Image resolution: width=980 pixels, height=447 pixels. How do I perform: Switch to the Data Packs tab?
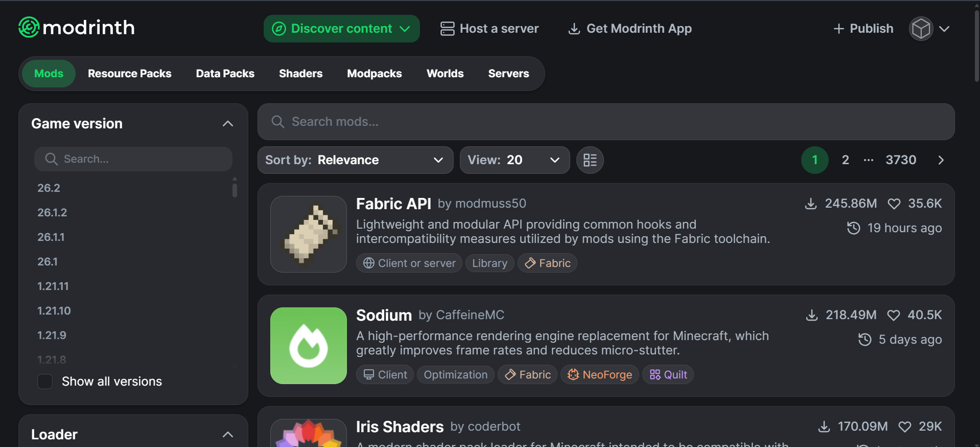coord(225,74)
